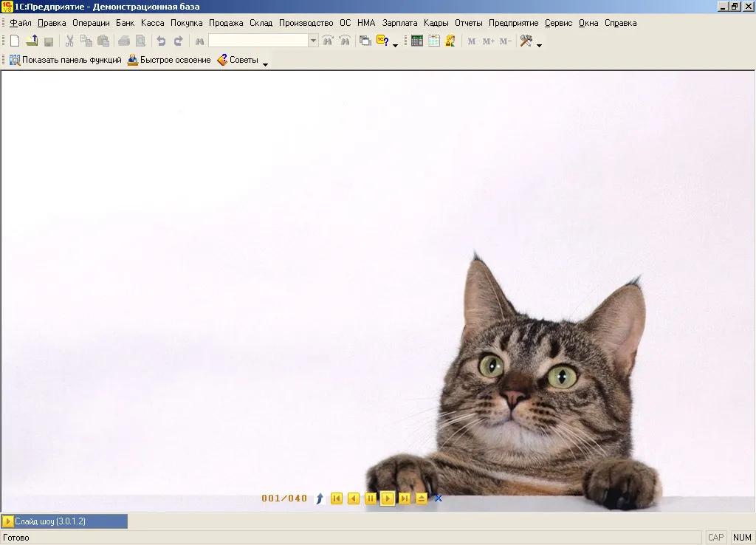
Task: Click the M- memory subtract button
Action: (505, 41)
